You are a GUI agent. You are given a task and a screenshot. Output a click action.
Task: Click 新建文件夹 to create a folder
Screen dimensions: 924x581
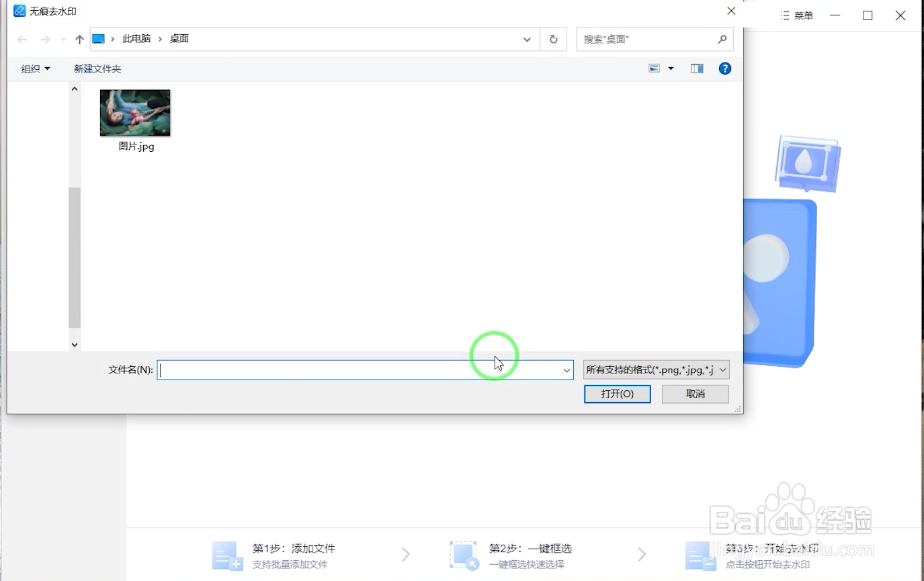click(x=97, y=68)
